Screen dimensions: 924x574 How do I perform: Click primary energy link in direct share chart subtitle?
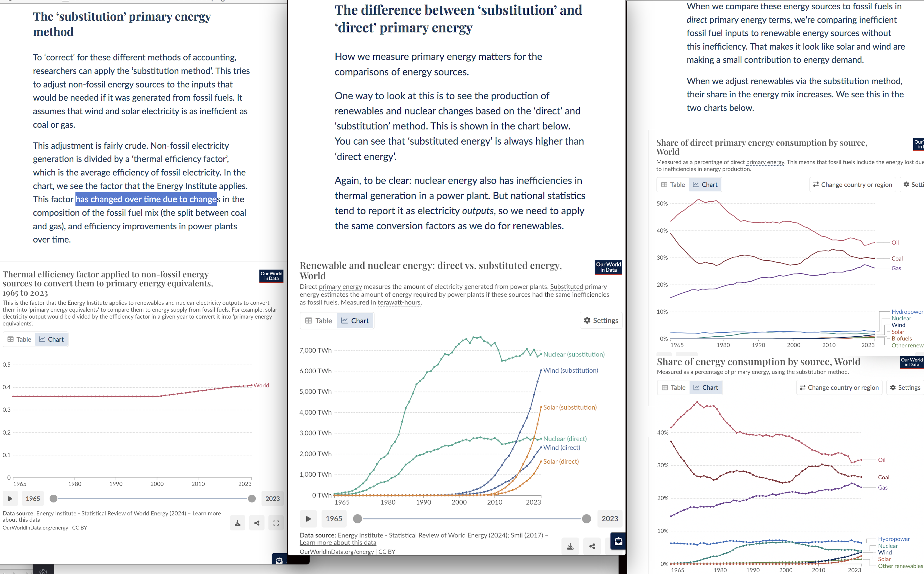click(765, 162)
